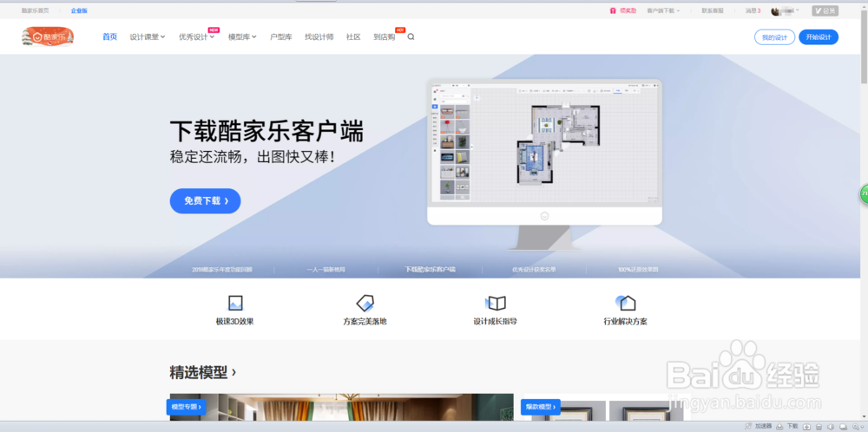Expand the 客户端下载 dropdown
This screenshot has height=432, width=868.
click(663, 10)
